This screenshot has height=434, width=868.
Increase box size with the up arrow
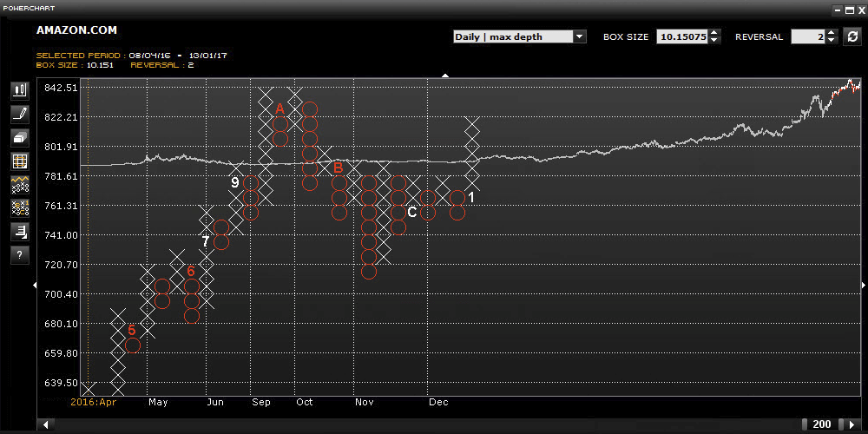click(x=714, y=33)
